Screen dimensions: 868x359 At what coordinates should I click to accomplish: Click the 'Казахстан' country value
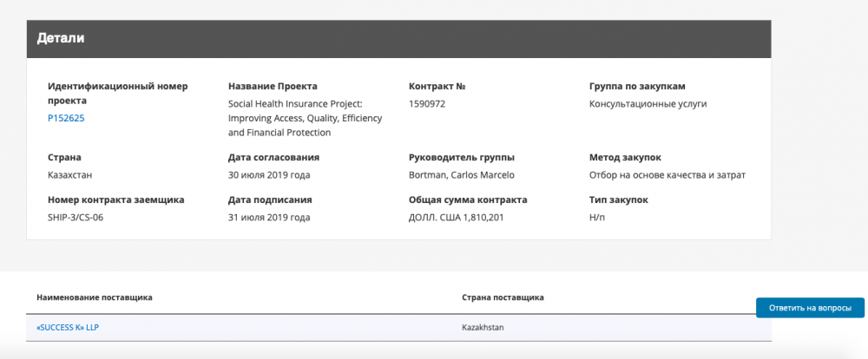pyautogui.click(x=70, y=174)
